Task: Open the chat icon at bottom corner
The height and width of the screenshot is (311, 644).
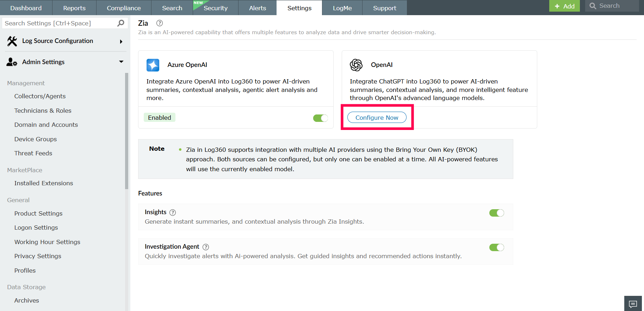Action: pyautogui.click(x=633, y=304)
